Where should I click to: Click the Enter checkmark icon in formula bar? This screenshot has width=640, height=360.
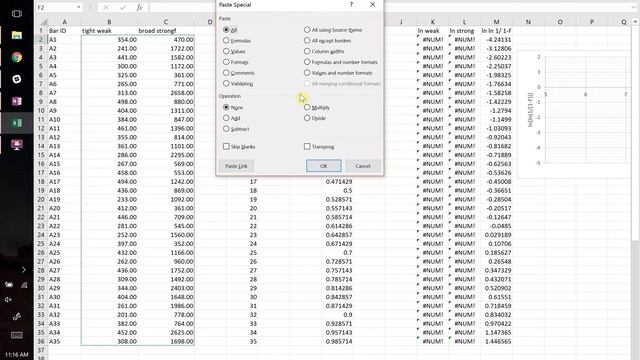123,7
